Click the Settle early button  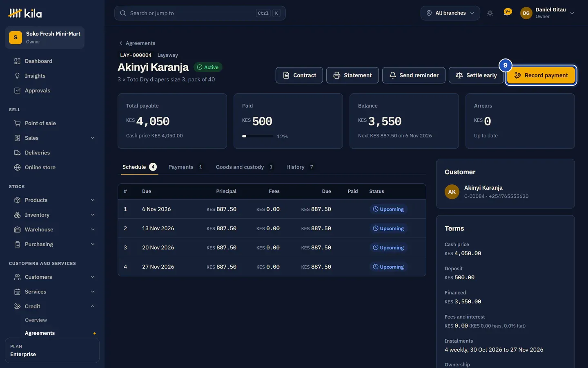(476, 75)
